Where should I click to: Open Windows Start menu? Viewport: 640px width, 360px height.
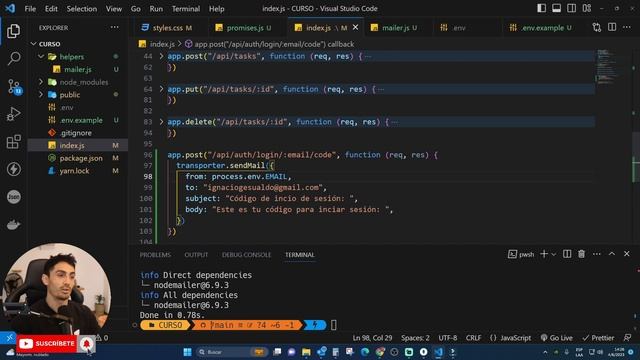[187, 352]
